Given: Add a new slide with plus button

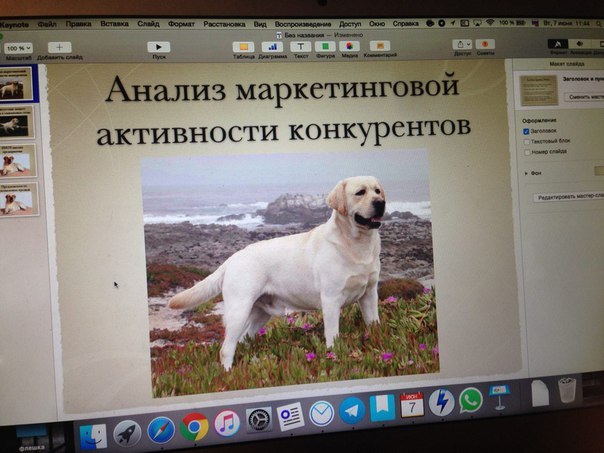Looking at the screenshot, I should 59,47.
